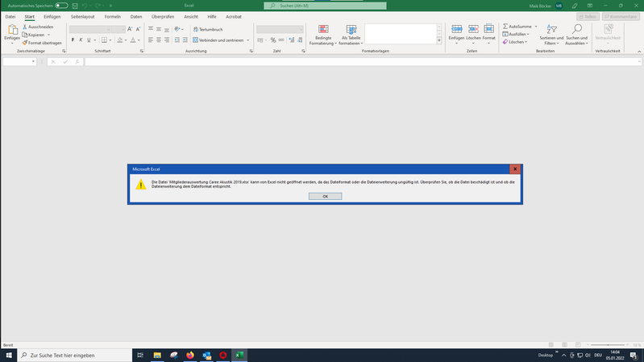This screenshot has width=644, height=362.
Task: Toggle underline (U) formatting
Action: pyautogui.click(x=89, y=40)
